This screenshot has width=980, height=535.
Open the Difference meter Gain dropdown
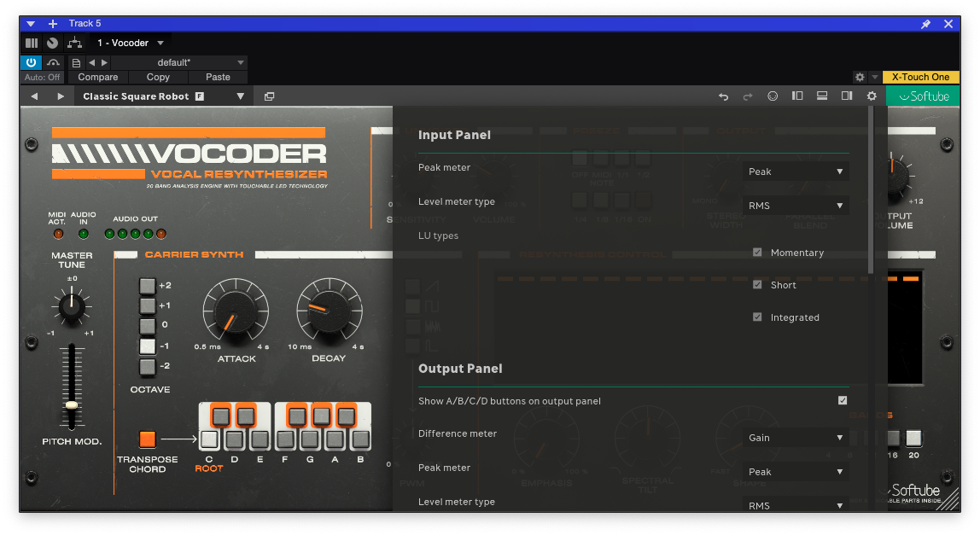click(x=796, y=438)
